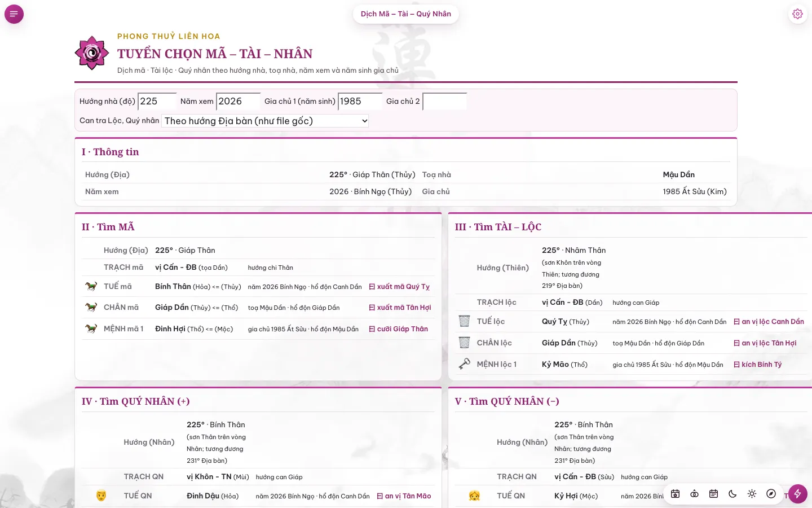Viewport: 812px width, 508px height.
Task: Click the horse icon beside TUẾ mã
Action: [x=91, y=286]
